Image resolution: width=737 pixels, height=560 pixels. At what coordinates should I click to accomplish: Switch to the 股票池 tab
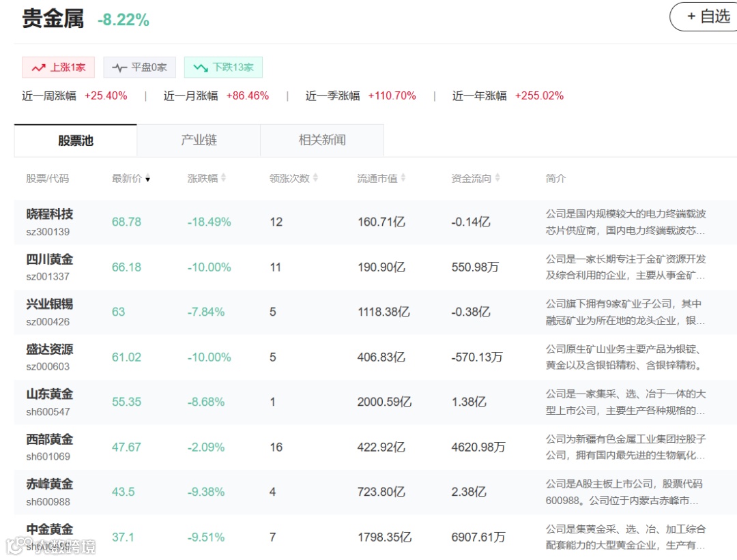(x=76, y=141)
